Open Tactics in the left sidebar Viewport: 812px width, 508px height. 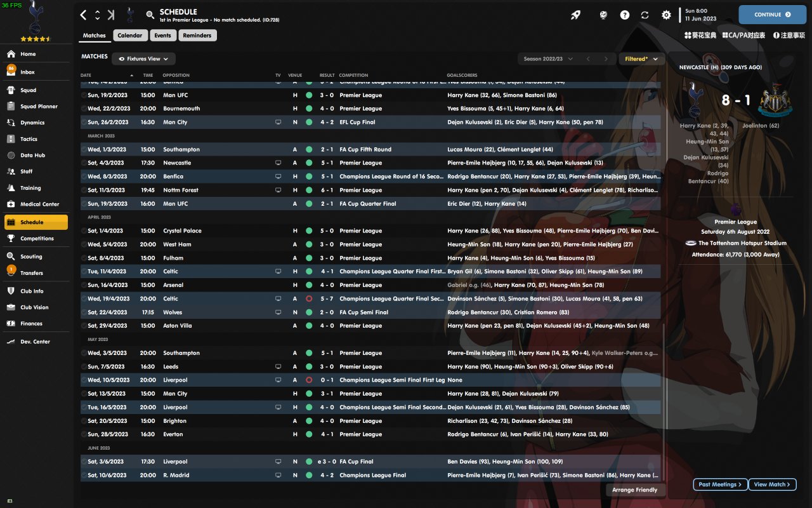29,139
